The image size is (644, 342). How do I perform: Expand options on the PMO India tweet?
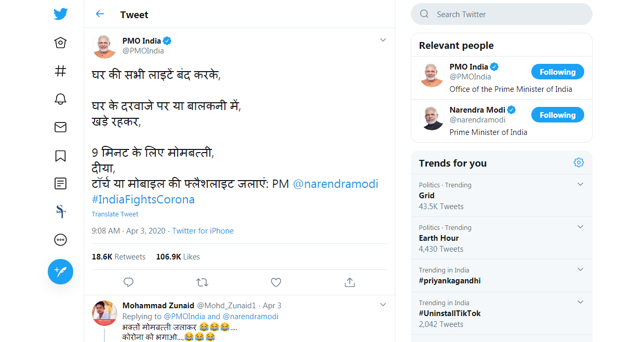point(383,39)
